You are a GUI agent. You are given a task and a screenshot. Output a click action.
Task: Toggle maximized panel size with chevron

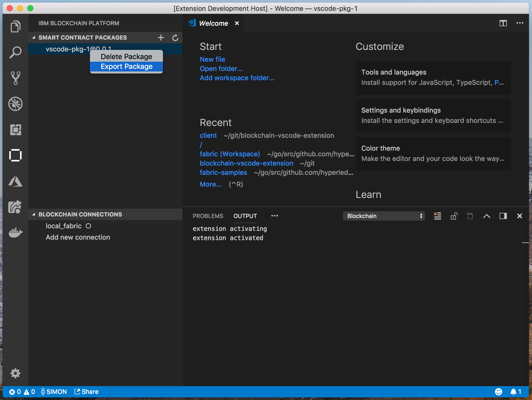pos(487,216)
